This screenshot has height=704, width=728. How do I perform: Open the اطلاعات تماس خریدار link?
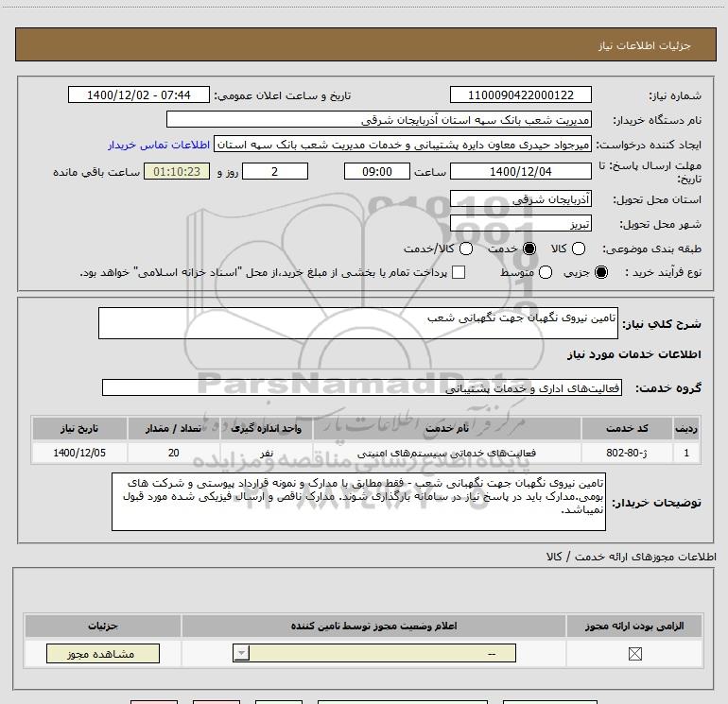159,145
